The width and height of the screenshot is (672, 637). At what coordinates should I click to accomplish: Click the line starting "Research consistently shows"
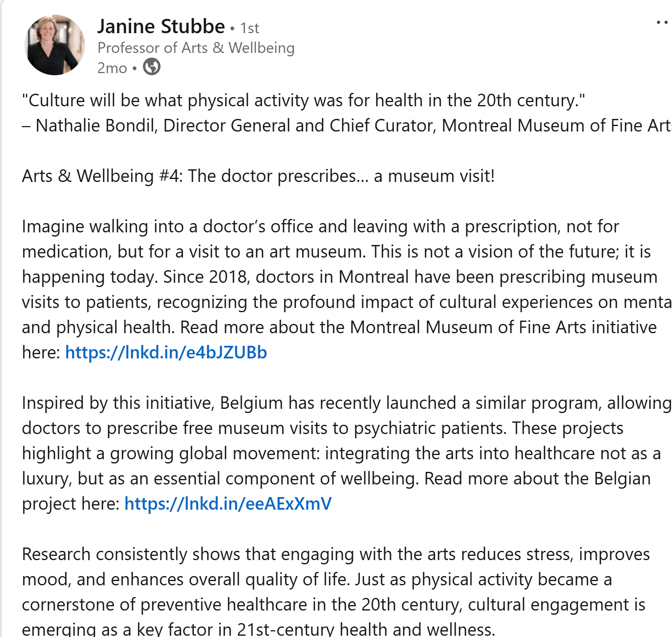tap(336, 554)
